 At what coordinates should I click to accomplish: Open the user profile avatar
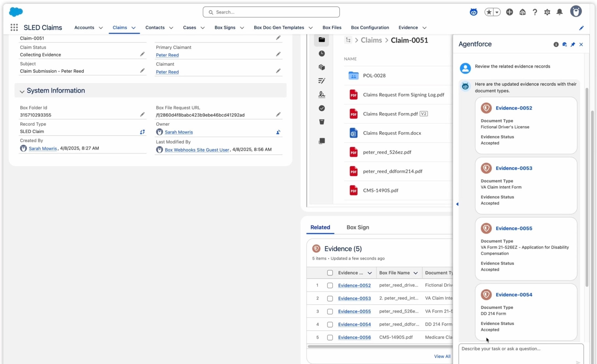tap(576, 12)
